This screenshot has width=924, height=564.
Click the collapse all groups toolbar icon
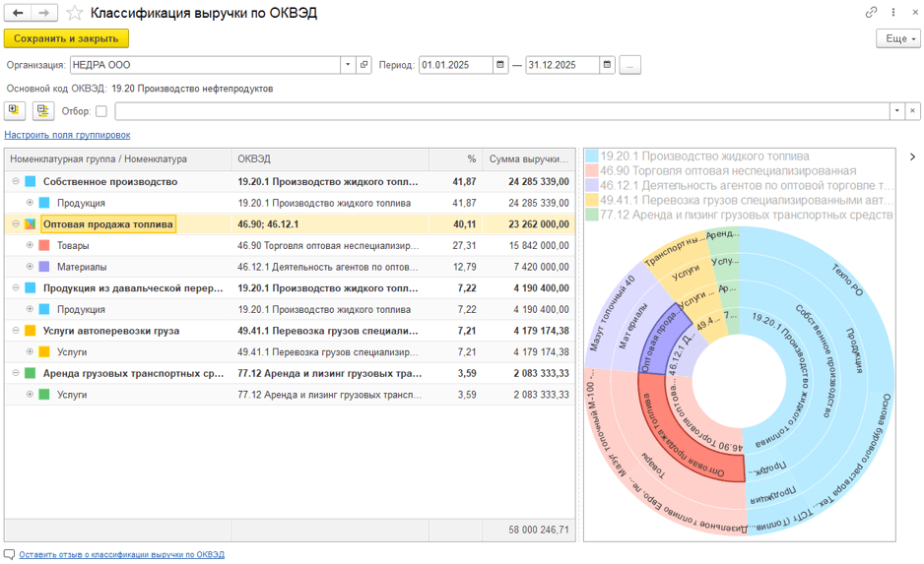tap(42, 111)
